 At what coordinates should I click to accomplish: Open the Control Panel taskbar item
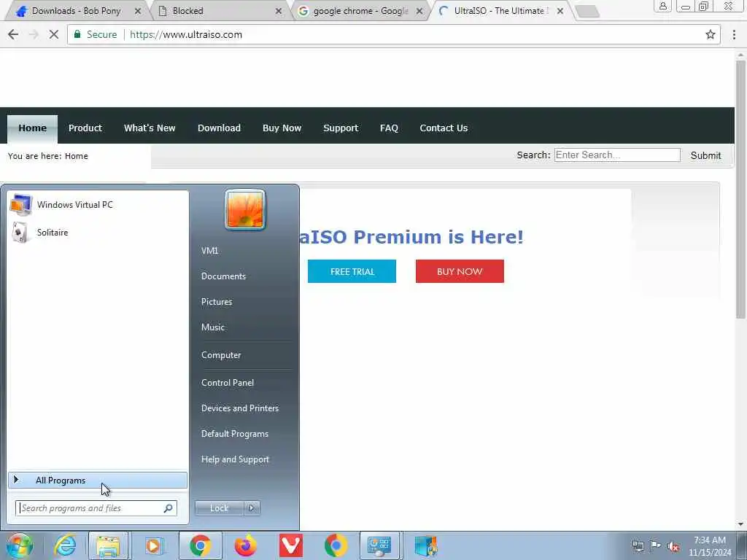pos(380,545)
